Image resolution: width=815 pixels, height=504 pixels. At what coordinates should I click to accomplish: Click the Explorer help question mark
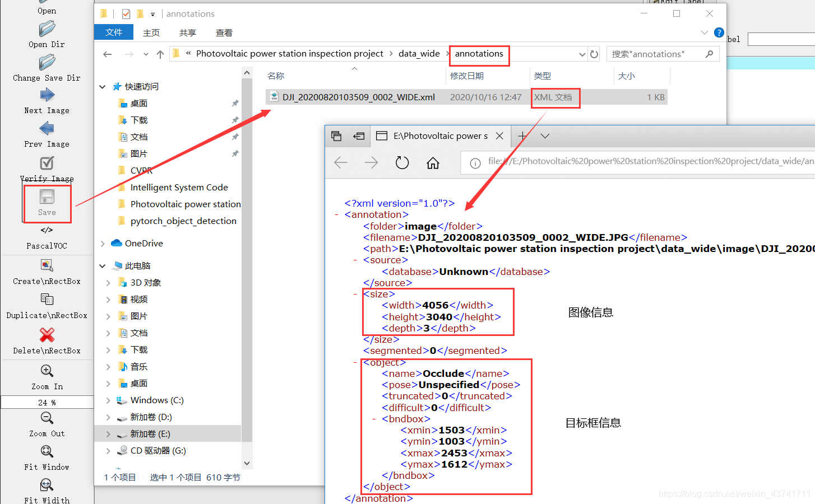click(x=719, y=32)
